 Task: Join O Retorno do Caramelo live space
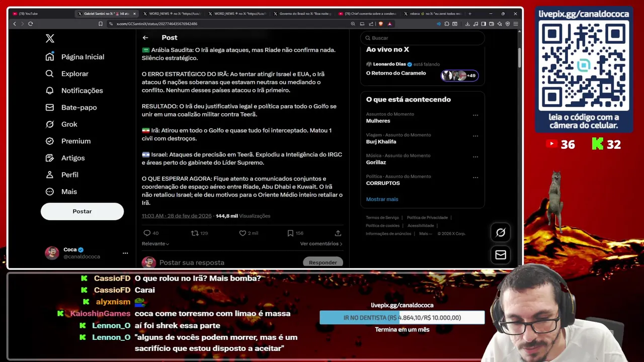[396, 73]
